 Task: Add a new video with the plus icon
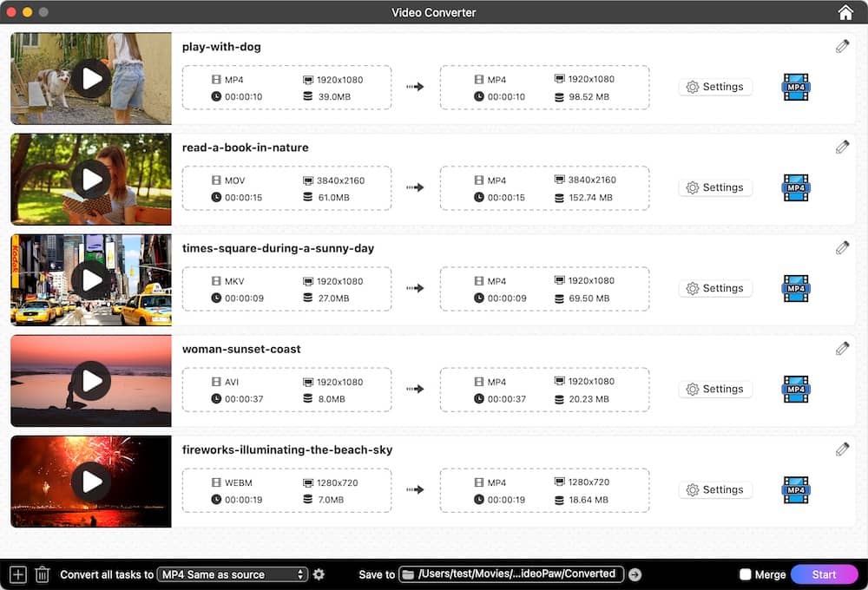[16, 574]
